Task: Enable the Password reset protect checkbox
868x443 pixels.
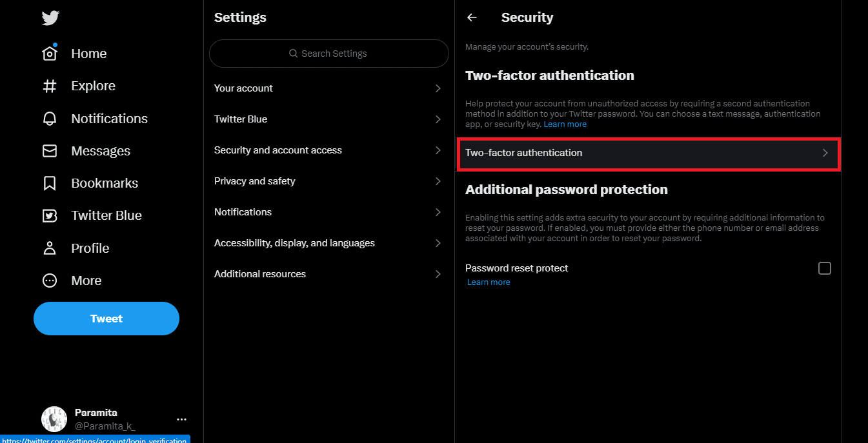Action: coord(825,268)
